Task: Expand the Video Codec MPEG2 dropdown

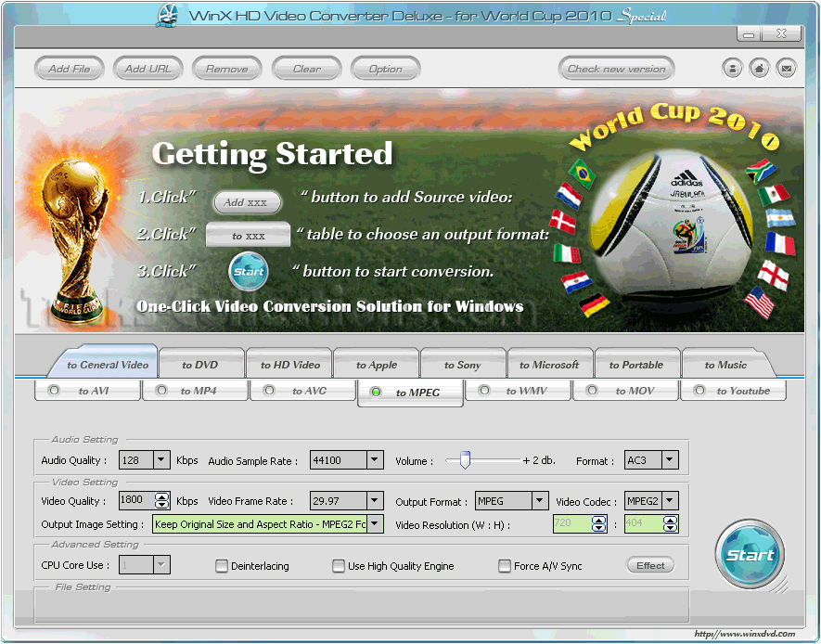Action: [x=670, y=500]
